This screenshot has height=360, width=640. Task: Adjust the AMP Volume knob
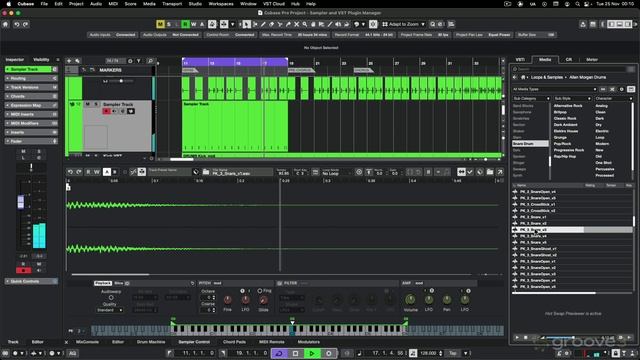tap(411, 300)
